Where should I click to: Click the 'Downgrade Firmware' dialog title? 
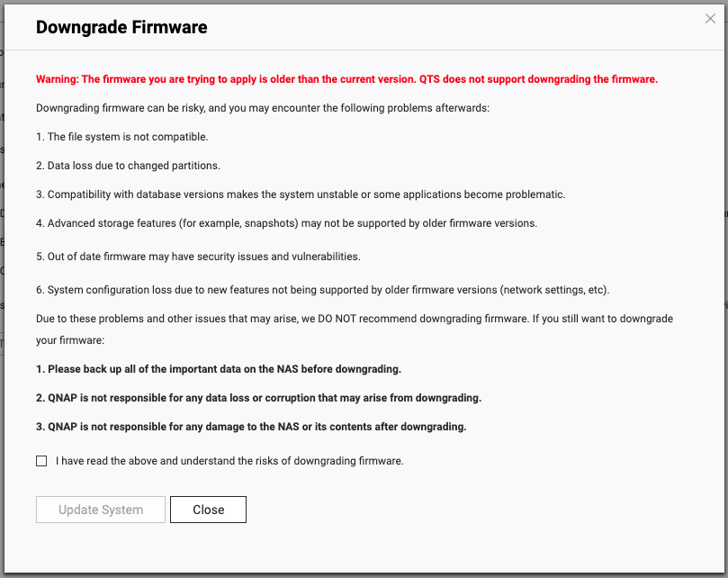coord(121,27)
